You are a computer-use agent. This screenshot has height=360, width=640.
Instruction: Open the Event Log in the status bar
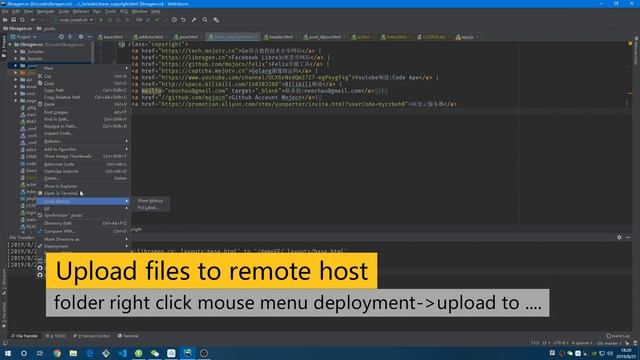(x=618, y=336)
